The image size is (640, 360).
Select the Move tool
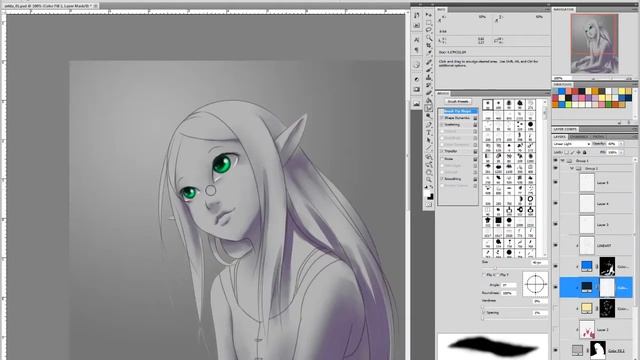(429, 15)
